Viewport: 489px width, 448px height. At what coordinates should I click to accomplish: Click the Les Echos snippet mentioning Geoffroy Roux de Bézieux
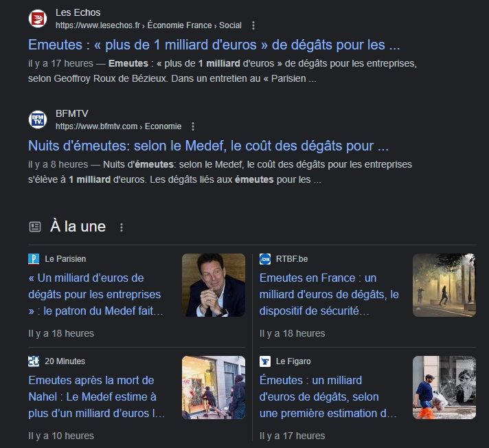point(223,71)
